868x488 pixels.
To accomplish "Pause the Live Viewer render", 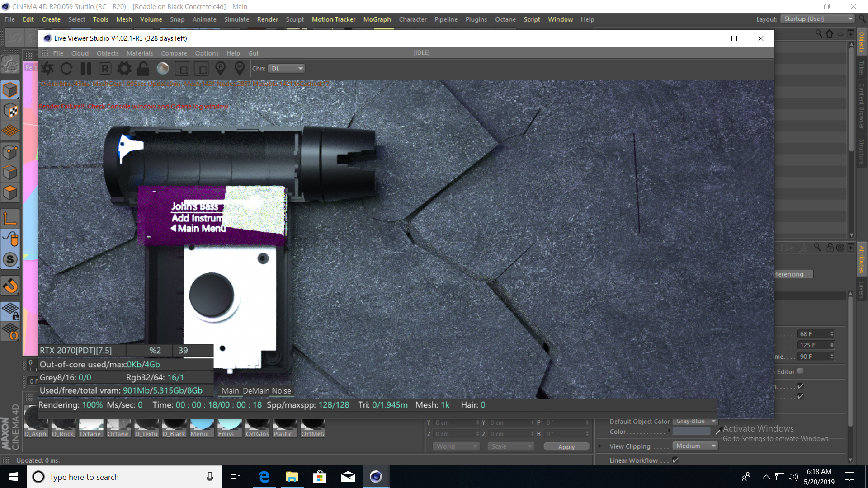I will tap(86, 69).
